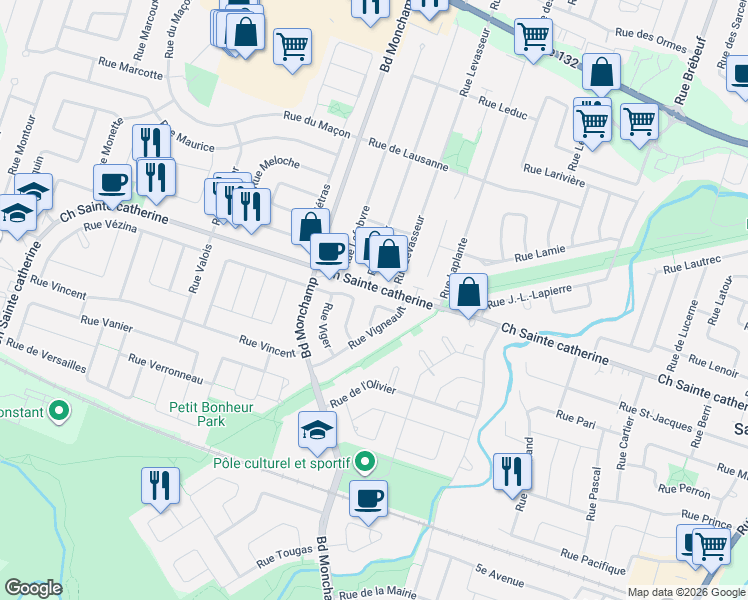This screenshot has width=748, height=600.
Task: Open the shopping bag marker at Rue J.-L.-Lapierre
Action: [468, 293]
